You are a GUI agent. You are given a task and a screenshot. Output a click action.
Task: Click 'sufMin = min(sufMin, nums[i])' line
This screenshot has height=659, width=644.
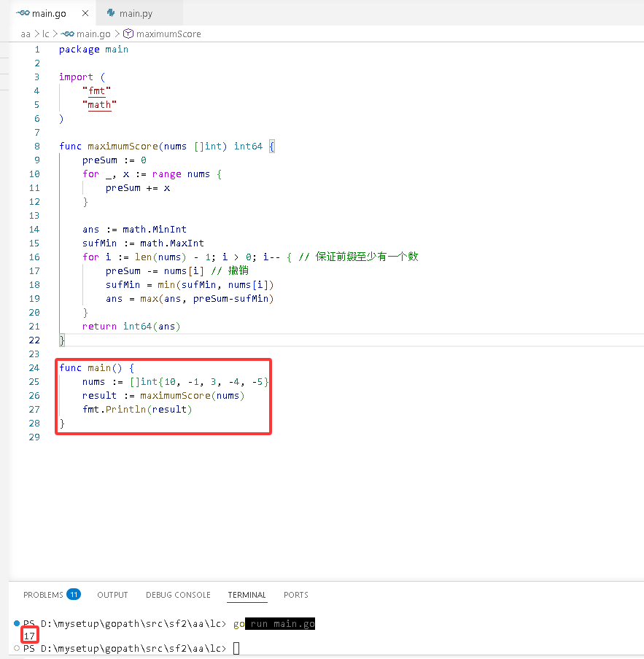click(190, 285)
